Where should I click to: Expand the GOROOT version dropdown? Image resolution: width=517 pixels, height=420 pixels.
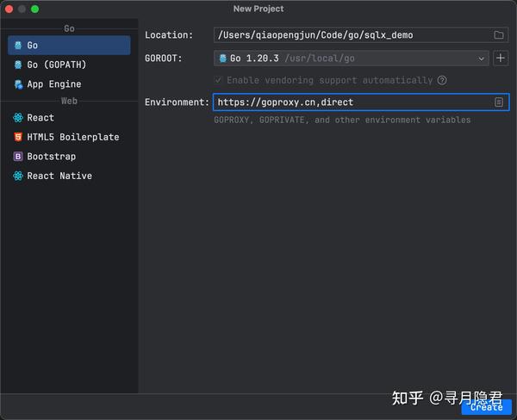(482, 58)
